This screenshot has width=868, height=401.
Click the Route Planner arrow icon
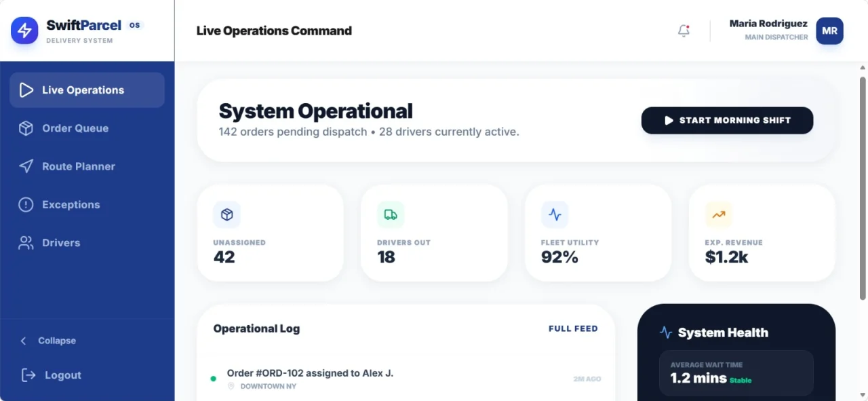26,166
